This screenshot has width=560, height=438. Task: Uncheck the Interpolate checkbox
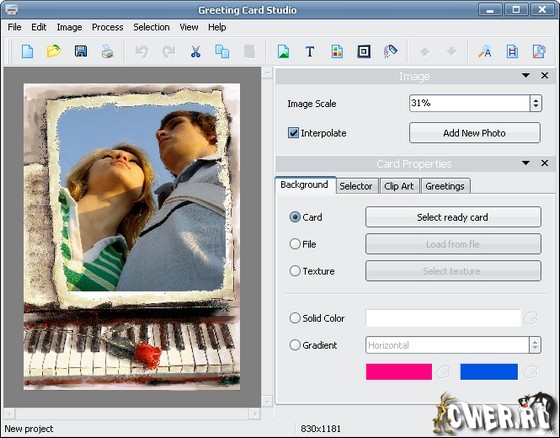point(293,133)
